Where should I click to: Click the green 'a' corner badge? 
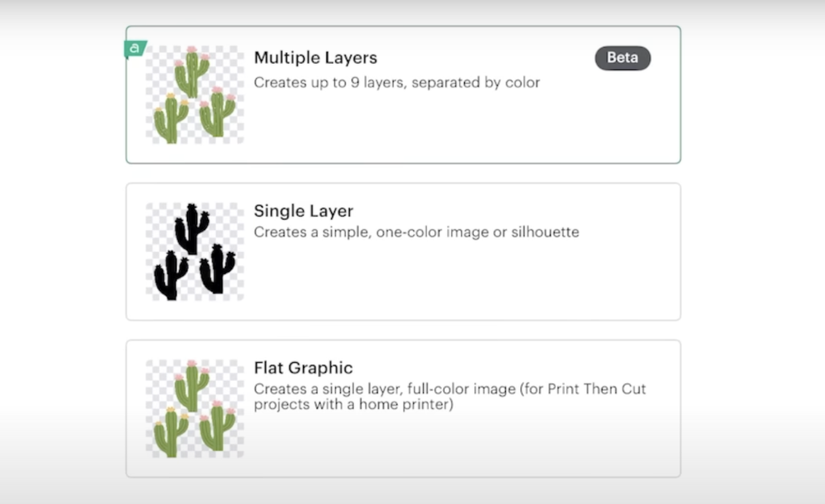pyautogui.click(x=134, y=48)
